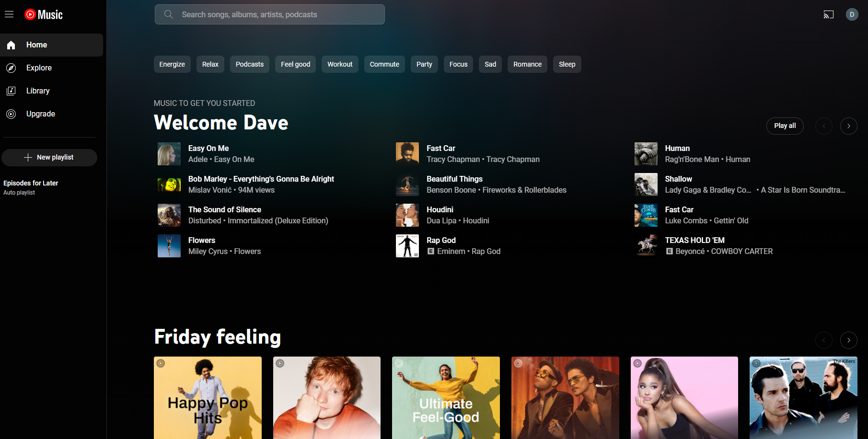Enable the Party mood filter
Screen dimensions: 868x439
click(424, 64)
